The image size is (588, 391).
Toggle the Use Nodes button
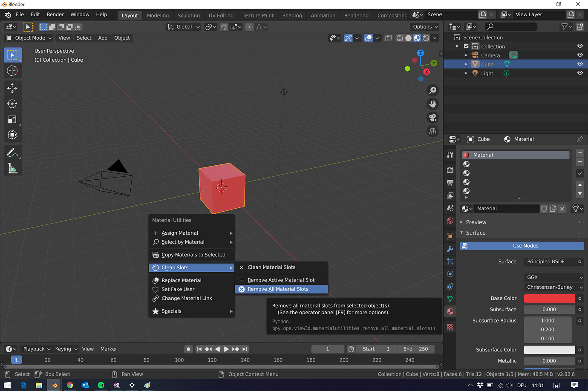(x=522, y=246)
